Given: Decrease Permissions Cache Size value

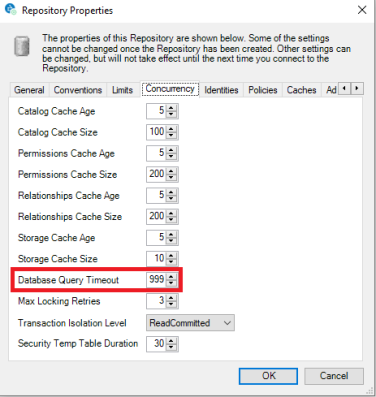Looking at the screenshot, I should [171, 178].
